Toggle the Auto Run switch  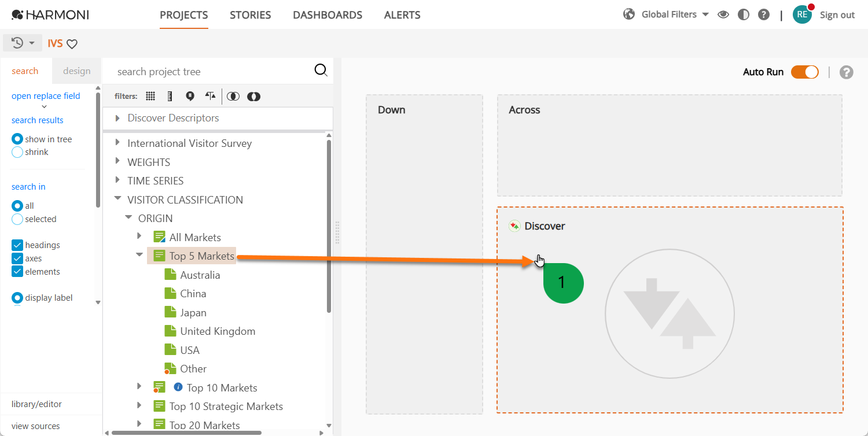point(804,72)
